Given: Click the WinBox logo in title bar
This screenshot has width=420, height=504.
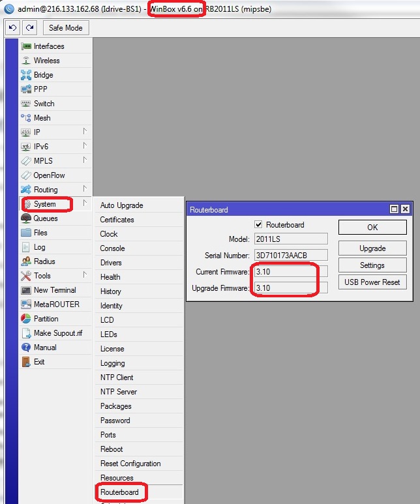Looking at the screenshot, I should [9, 8].
